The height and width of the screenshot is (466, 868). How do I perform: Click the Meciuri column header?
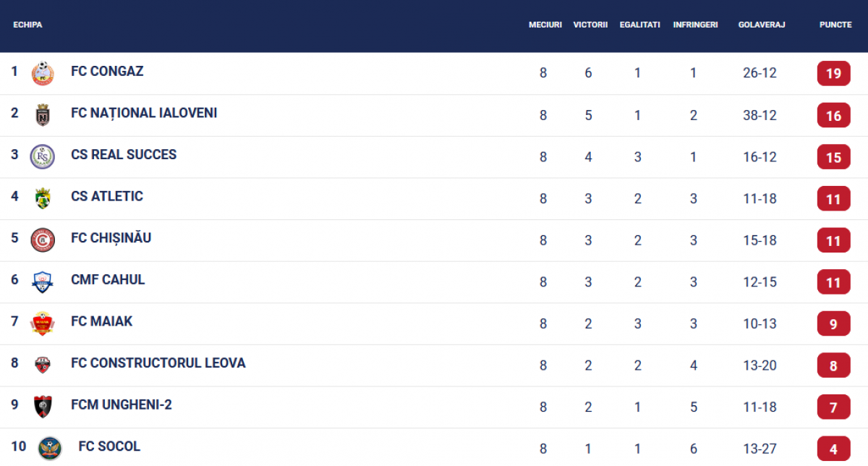[545, 25]
